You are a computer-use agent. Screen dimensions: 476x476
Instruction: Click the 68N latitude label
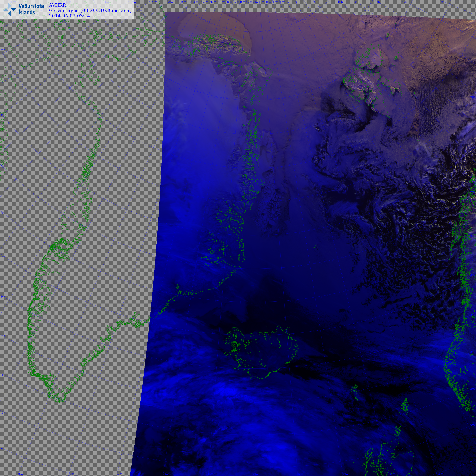(x=3, y=213)
